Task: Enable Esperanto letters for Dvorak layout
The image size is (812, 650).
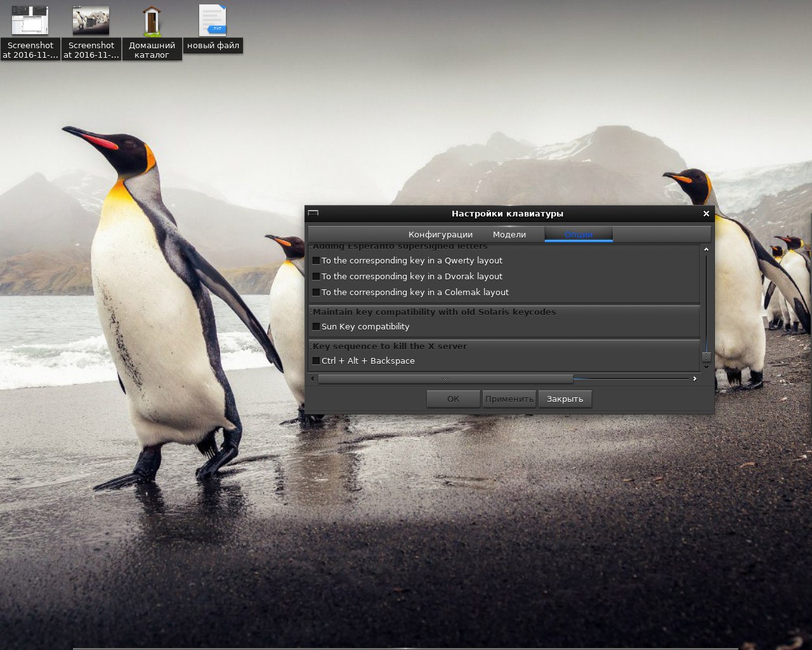Action: click(x=316, y=277)
